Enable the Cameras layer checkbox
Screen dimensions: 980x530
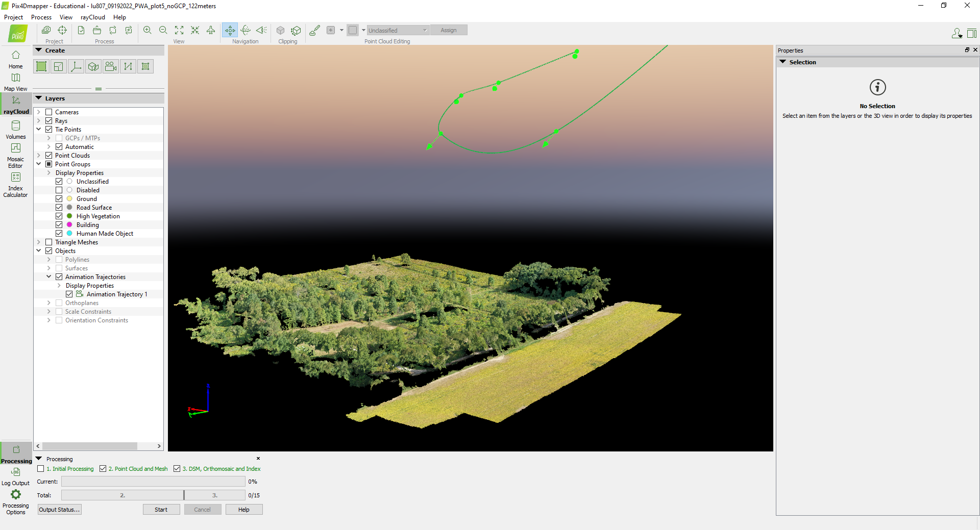click(49, 112)
